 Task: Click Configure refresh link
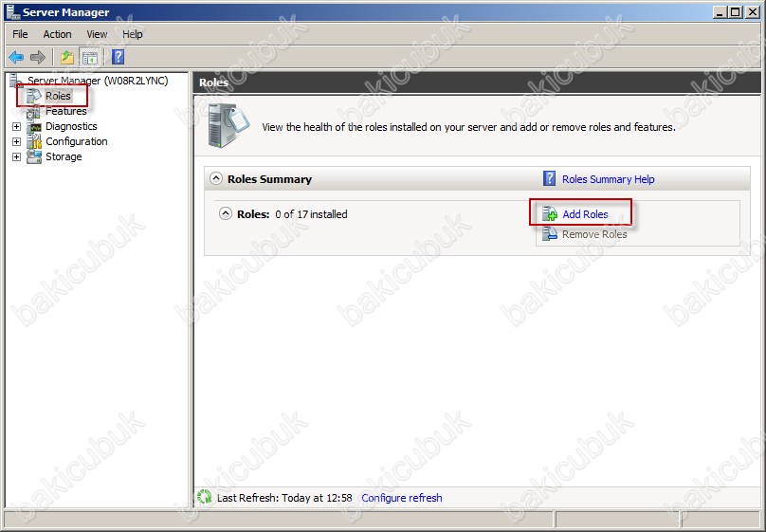(x=402, y=498)
